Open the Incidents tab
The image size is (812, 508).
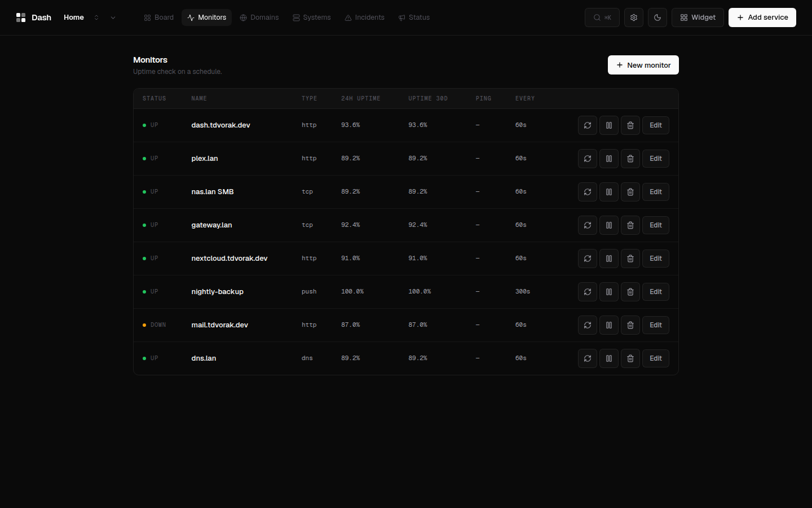click(365, 17)
